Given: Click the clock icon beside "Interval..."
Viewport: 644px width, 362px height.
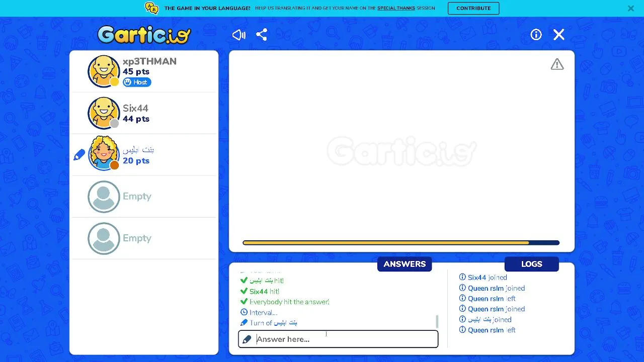Looking at the screenshot, I should [244, 312].
